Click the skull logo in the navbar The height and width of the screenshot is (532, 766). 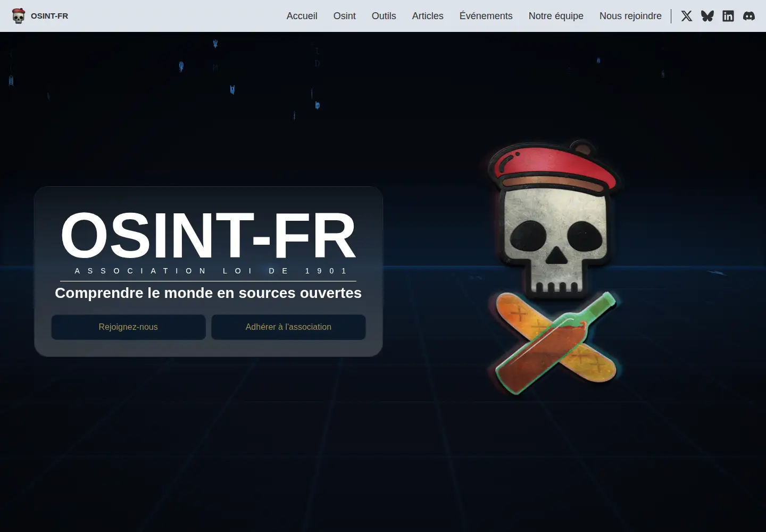19,16
